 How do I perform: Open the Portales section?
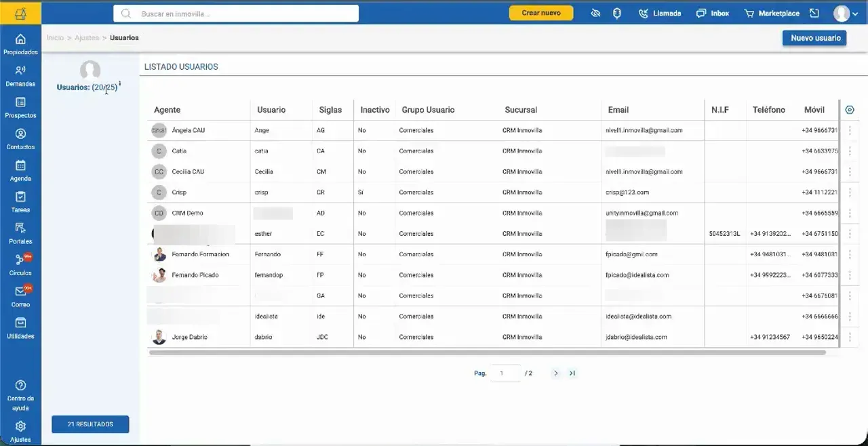point(20,233)
